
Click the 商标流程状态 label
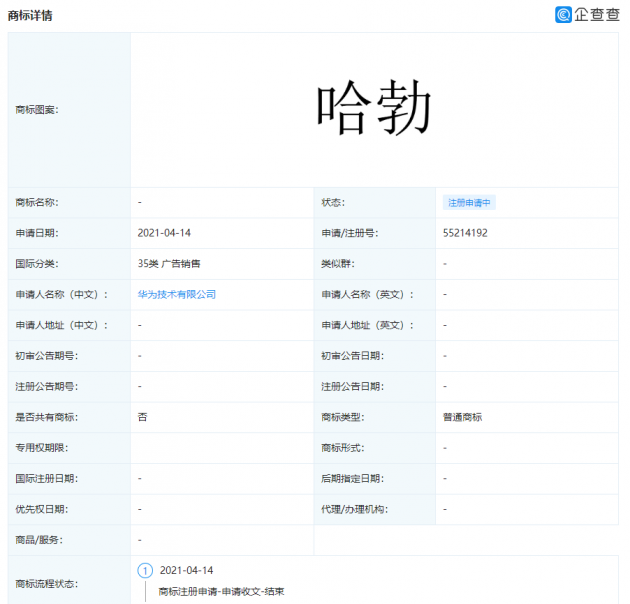pos(47,584)
